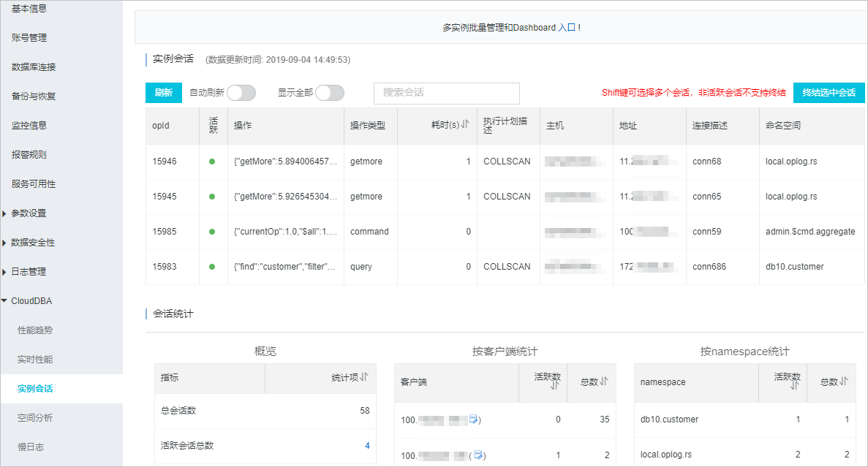Select session row with opId 15985

tap(505, 232)
